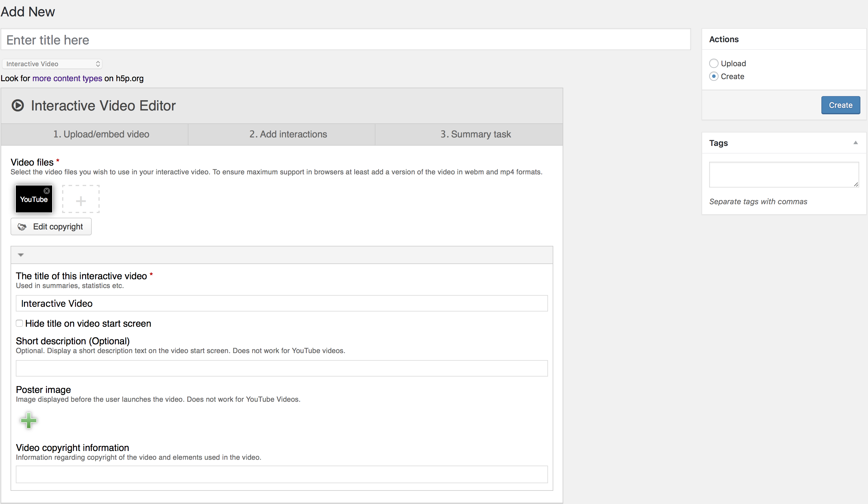Add a poster image with the green plus

tap(29, 420)
